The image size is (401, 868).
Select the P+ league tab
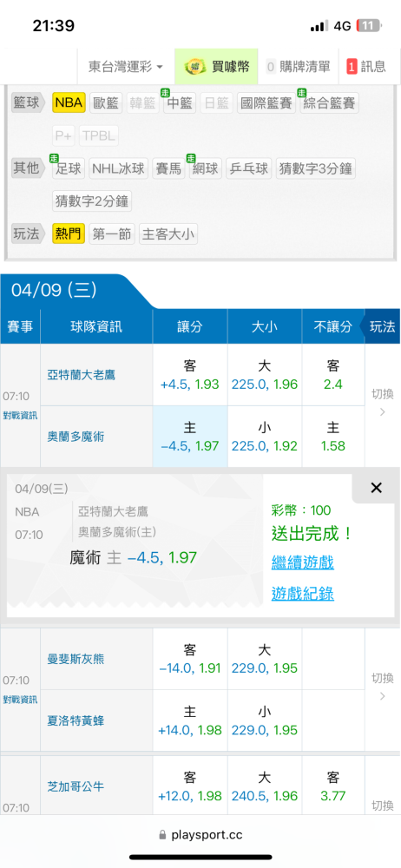(63, 135)
